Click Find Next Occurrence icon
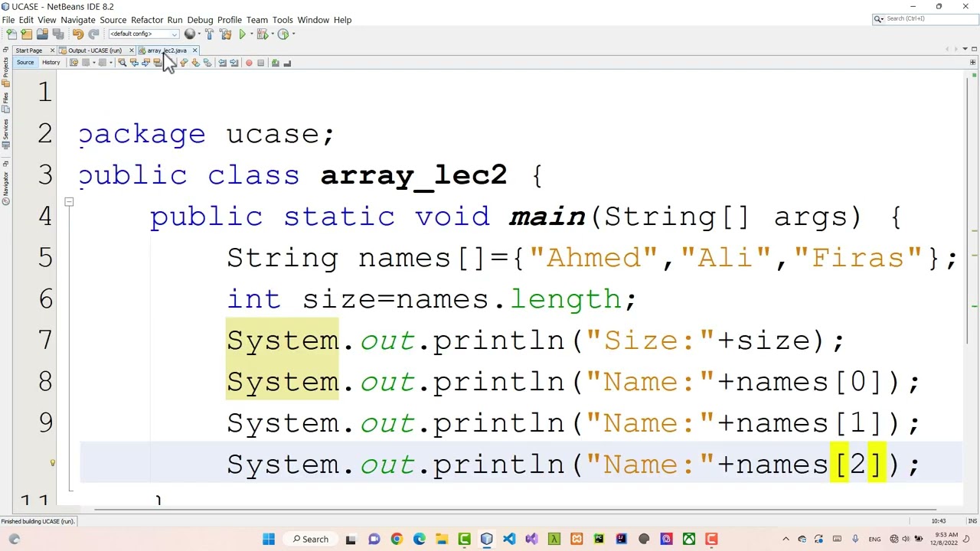Image resolution: width=980 pixels, height=551 pixels. 145,63
